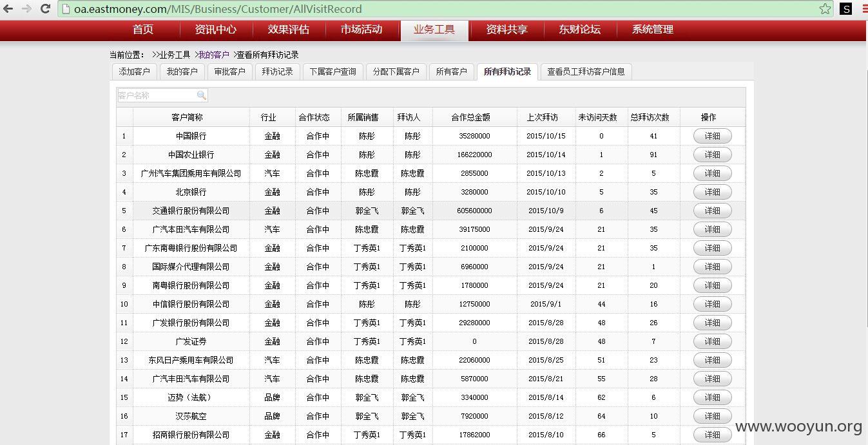Image resolution: width=868 pixels, height=445 pixels.
Task: Click the 未访问天数 column header
Action: 601,117
